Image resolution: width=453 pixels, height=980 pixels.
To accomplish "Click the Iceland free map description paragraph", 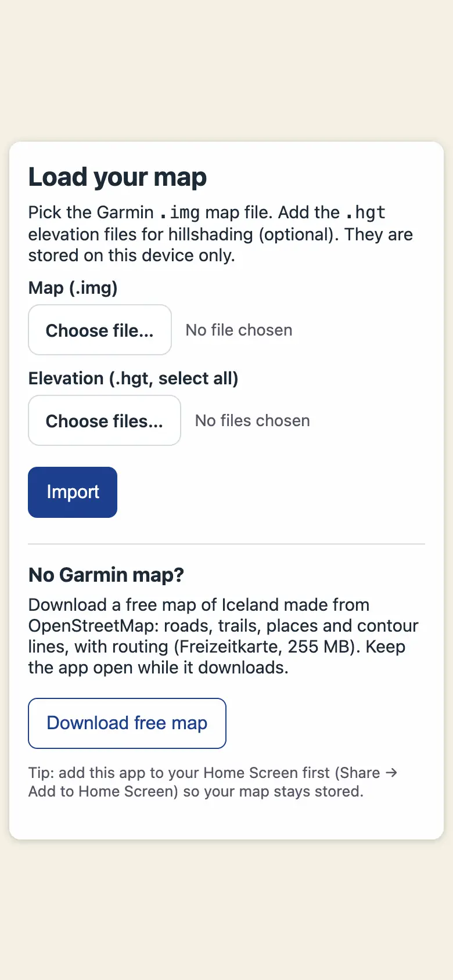I will click(x=224, y=636).
